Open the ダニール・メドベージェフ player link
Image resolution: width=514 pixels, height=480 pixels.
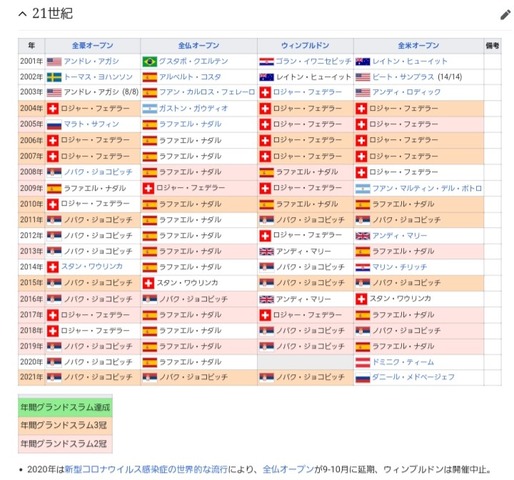pyautogui.click(x=413, y=377)
